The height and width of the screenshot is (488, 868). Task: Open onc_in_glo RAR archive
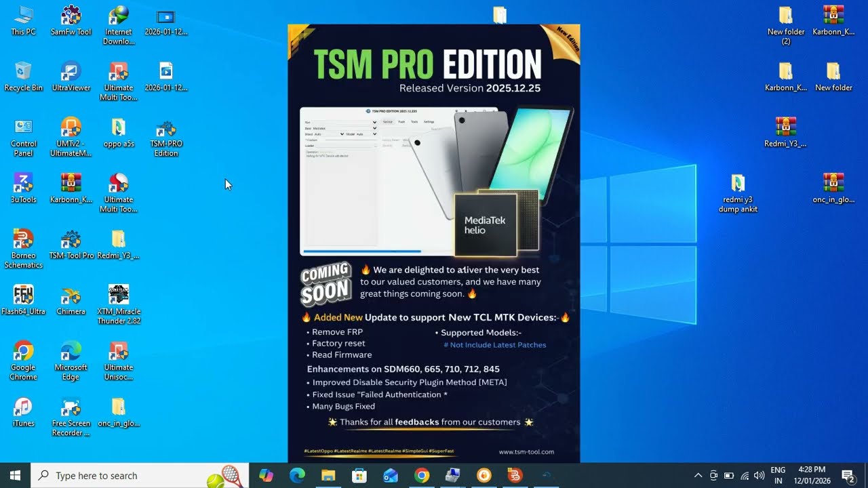833,188
